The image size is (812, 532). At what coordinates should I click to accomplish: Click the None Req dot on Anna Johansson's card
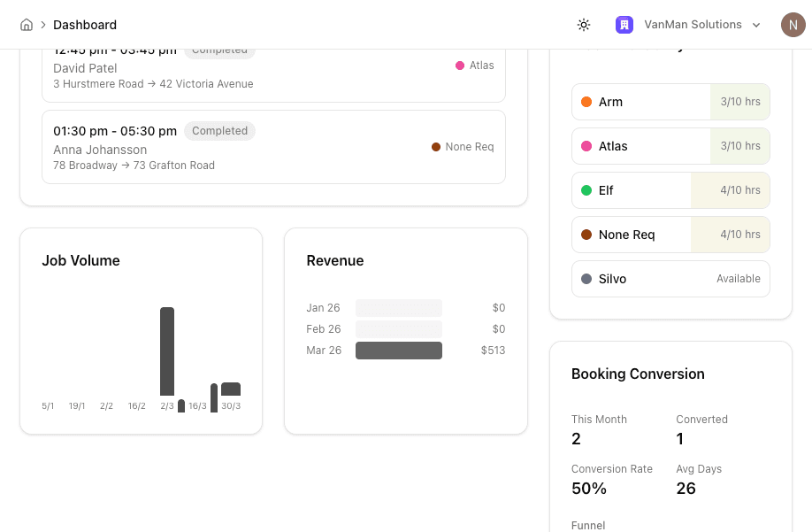tap(434, 146)
